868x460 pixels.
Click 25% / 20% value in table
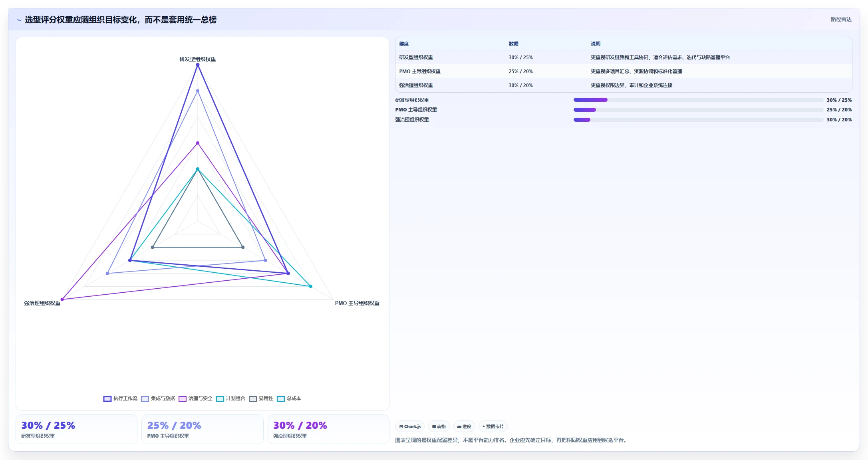point(520,71)
